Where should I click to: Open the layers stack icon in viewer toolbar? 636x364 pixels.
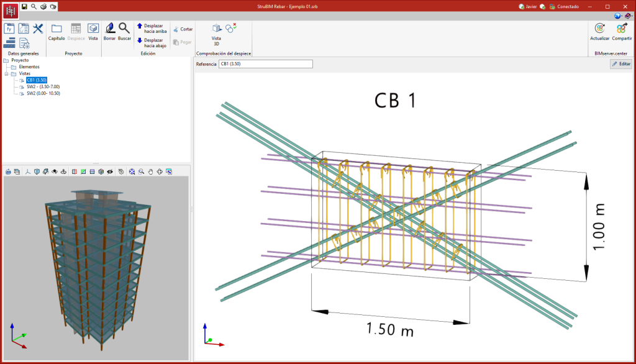[x=17, y=171]
